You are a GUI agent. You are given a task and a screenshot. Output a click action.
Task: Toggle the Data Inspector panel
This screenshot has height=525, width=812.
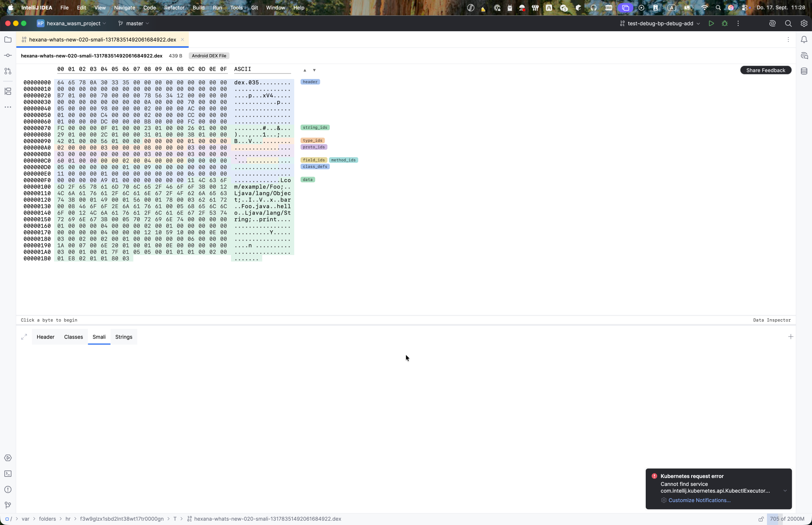[772, 320]
